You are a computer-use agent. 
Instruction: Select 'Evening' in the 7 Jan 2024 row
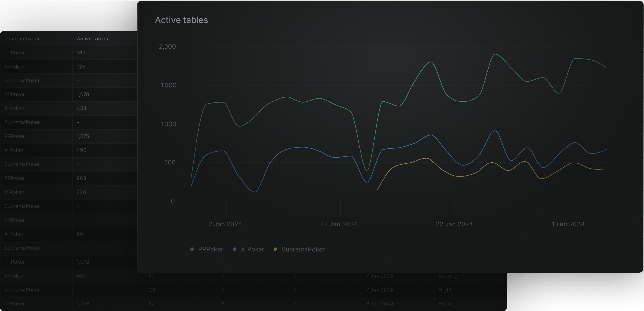point(448,276)
